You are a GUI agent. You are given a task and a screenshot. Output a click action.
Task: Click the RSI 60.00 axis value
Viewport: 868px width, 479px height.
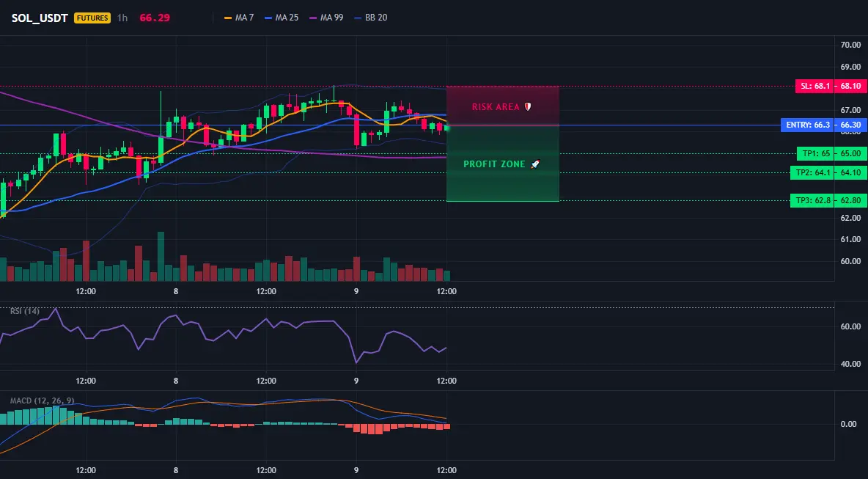[850, 326]
